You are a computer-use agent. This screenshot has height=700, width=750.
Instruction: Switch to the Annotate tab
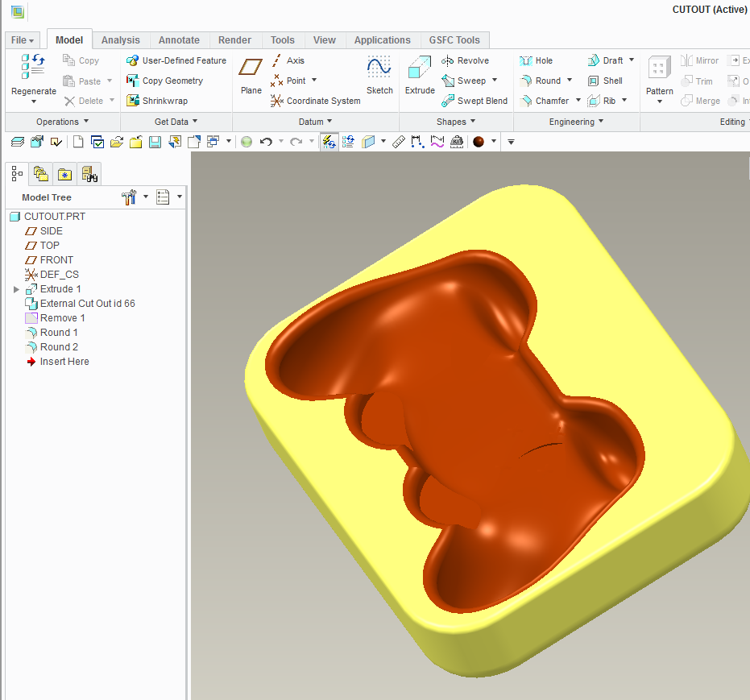pos(179,40)
